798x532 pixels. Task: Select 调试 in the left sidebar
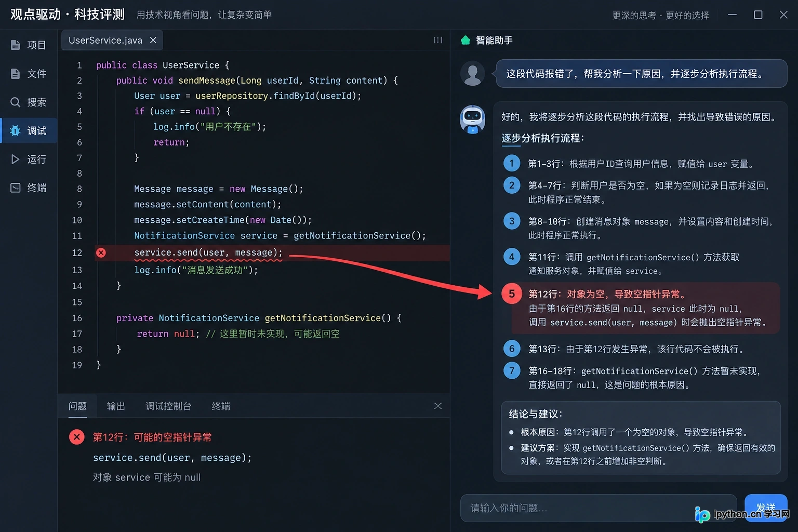click(x=29, y=131)
